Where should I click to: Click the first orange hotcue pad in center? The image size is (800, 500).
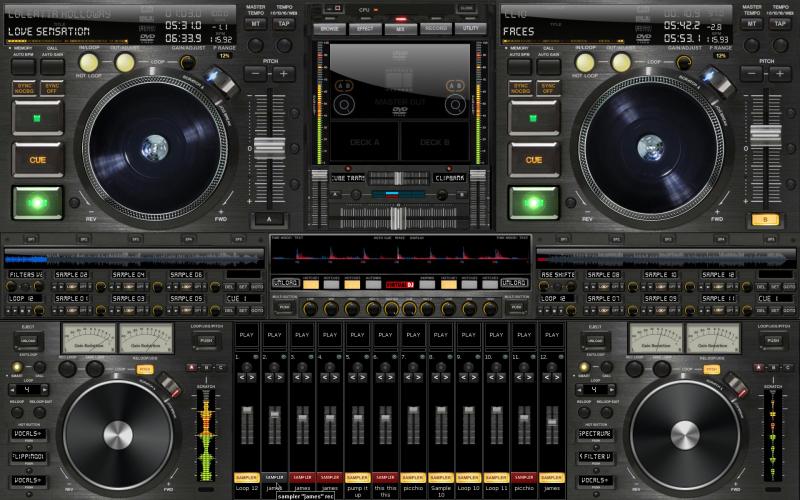(x=311, y=283)
